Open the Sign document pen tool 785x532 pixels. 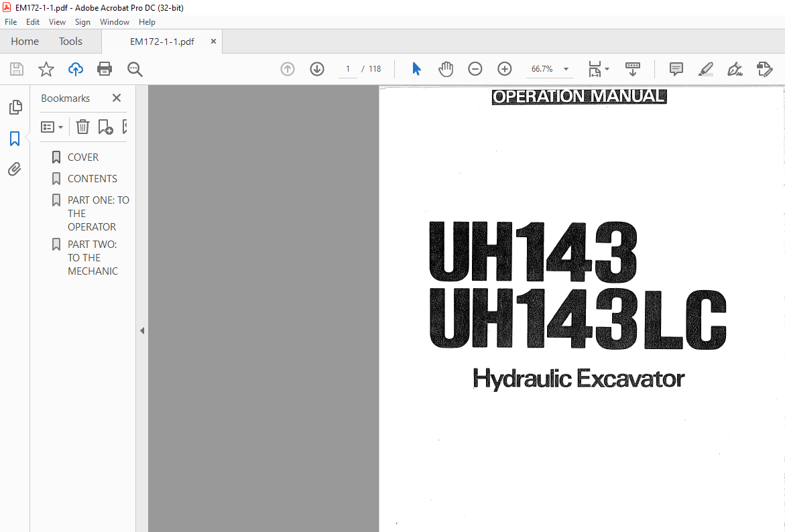[x=735, y=69]
